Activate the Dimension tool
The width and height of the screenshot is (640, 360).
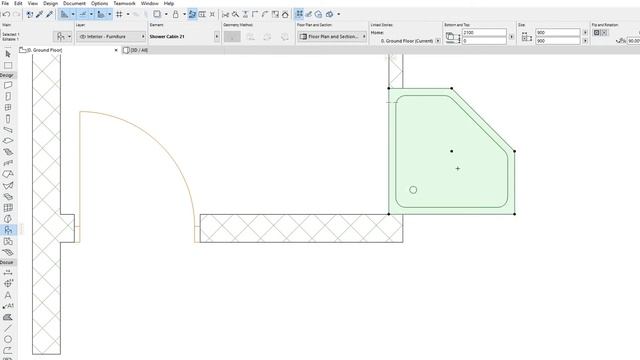(x=8, y=273)
